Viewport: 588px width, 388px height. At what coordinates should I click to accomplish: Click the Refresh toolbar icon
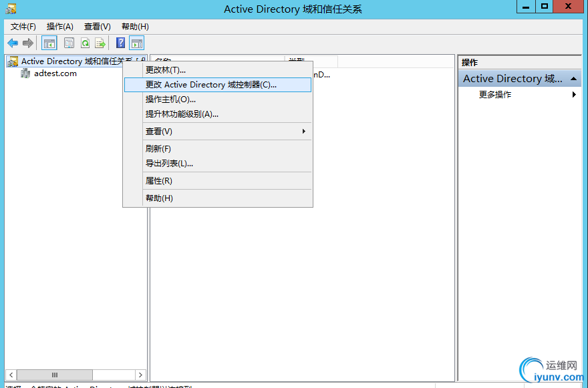click(x=85, y=43)
